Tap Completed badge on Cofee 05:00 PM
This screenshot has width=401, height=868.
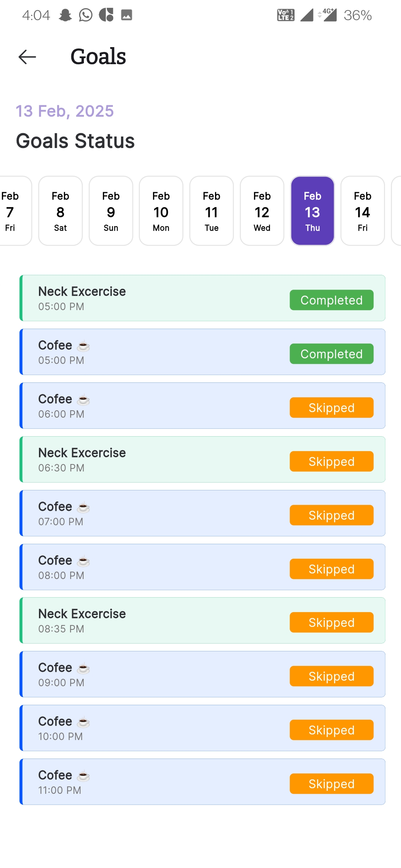coord(332,354)
